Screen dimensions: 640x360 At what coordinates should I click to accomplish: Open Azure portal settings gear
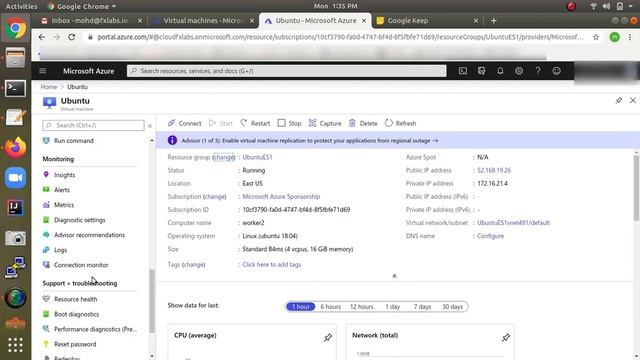point(519,71)
